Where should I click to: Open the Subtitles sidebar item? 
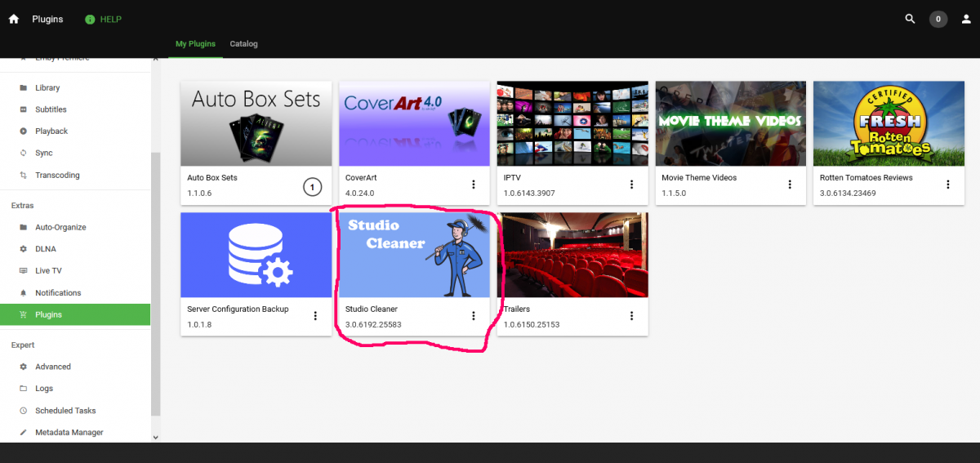(75, 109)
